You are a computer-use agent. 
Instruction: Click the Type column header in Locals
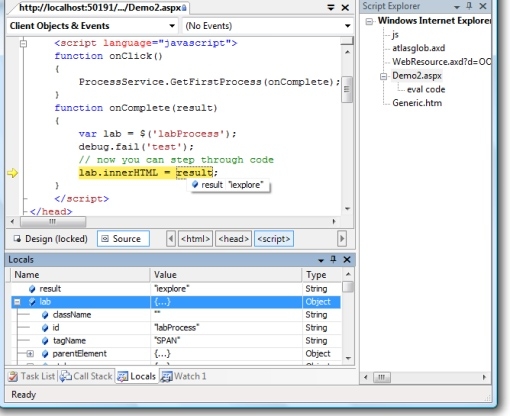click(322, 275)
